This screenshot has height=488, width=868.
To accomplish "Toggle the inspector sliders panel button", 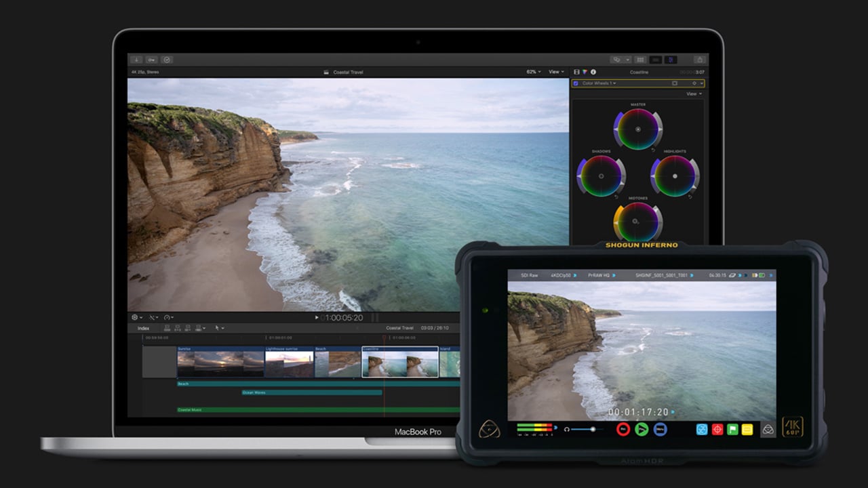I will pyautogui.click(x=670, y=60).
